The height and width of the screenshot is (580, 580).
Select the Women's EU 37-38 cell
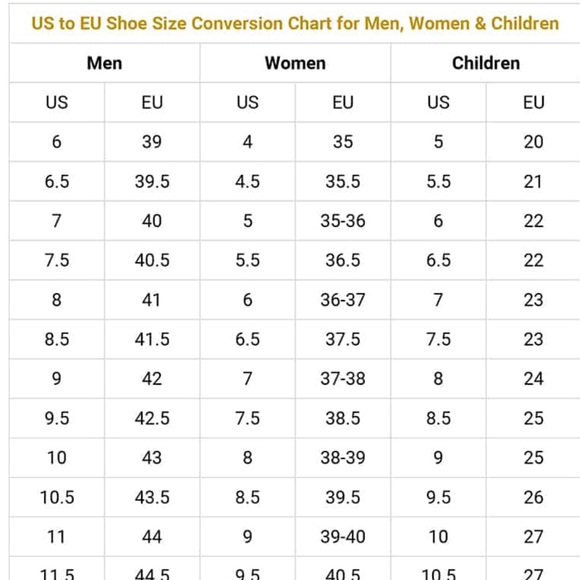343,379
